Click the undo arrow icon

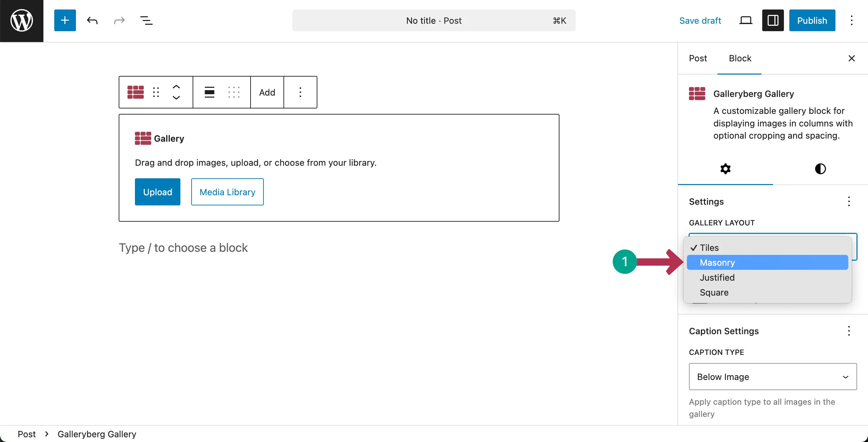point(92,20)
